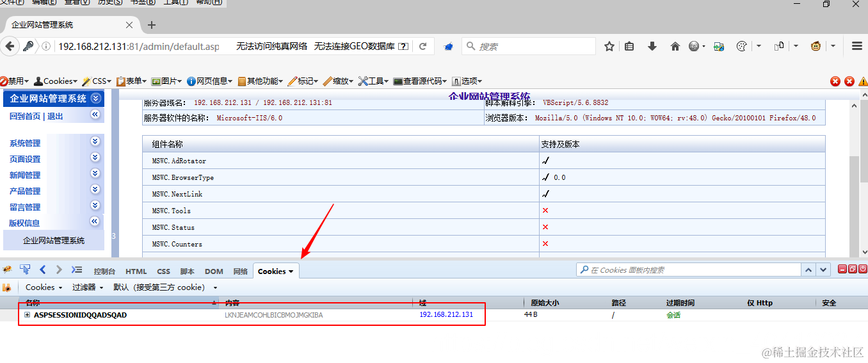Viewport: 868px width, 363px height.
Task: Switch to Firebug HTML tab
Action: [136, 271]
